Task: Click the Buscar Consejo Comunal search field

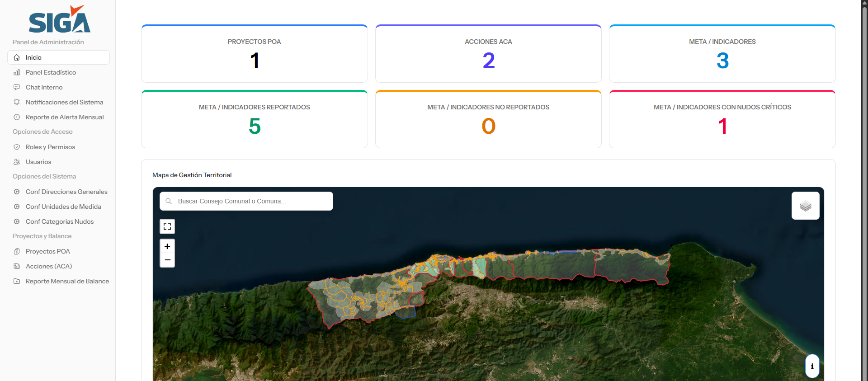Action: (246, 201)
